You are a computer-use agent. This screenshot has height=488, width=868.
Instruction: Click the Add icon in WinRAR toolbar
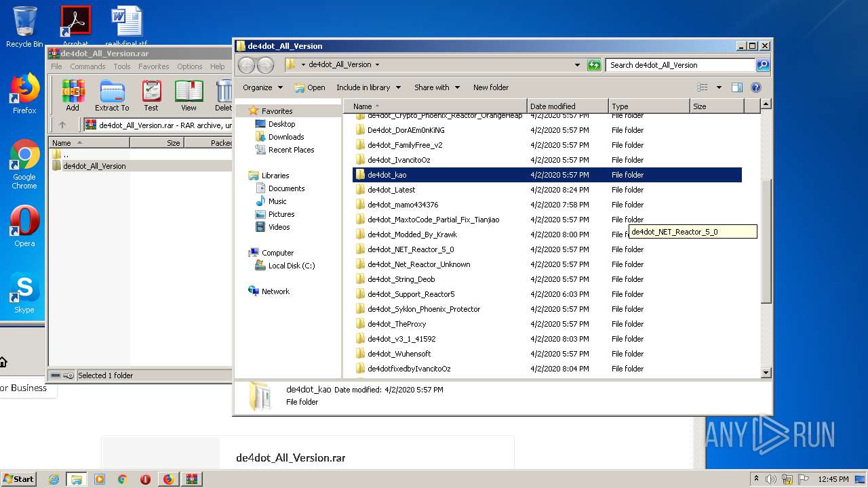(x=73, y=95)
